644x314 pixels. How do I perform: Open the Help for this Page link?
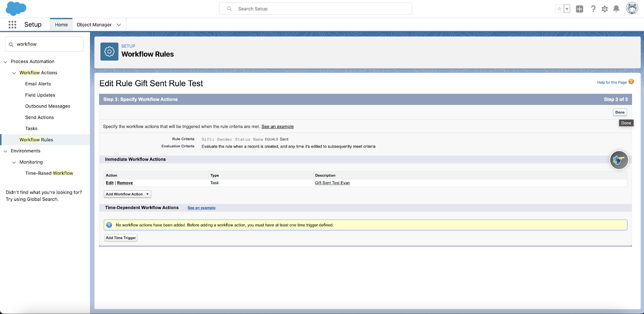(612, 82)
